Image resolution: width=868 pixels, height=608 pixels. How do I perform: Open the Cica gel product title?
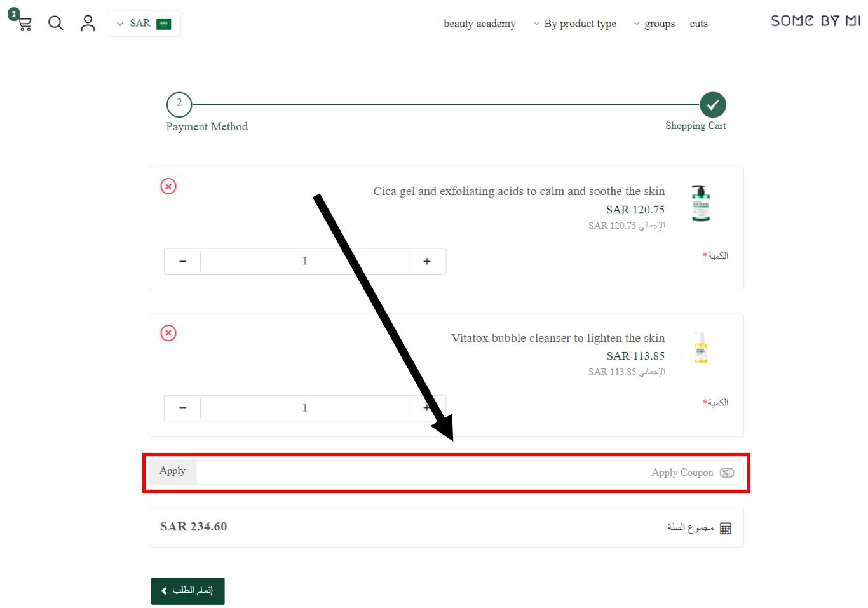[519, 191]
